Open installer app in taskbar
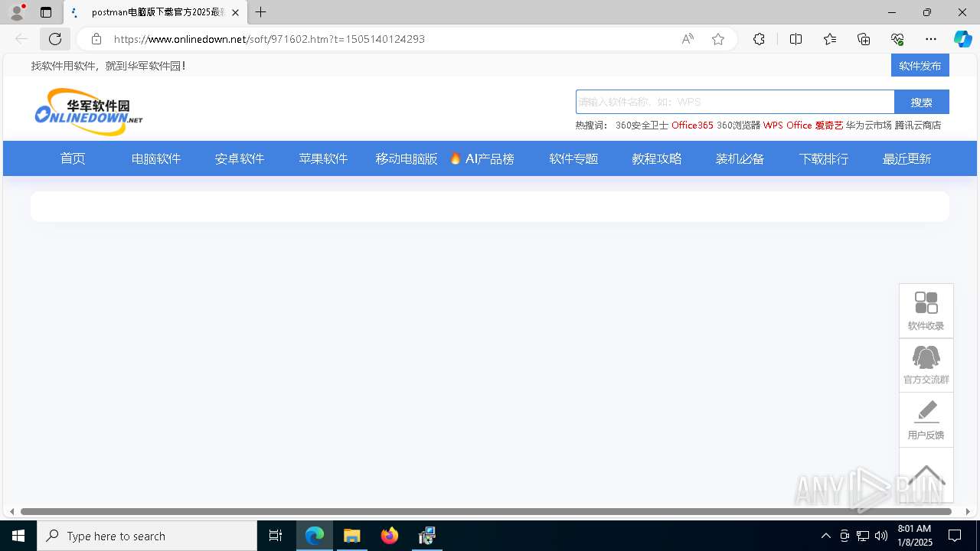The width and height of the screenshot is (980, 551). (x=427, y=536)
